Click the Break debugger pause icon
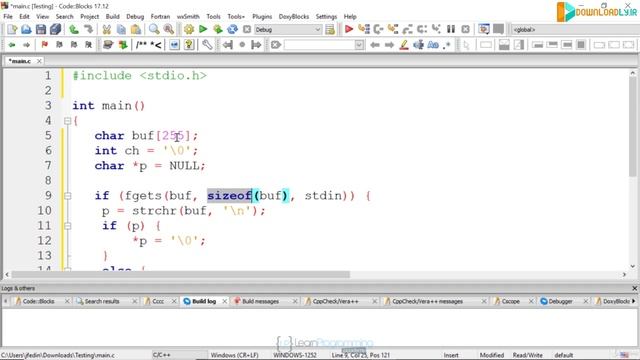Screen dimensions: 640x360 click(x=451, y=29)
